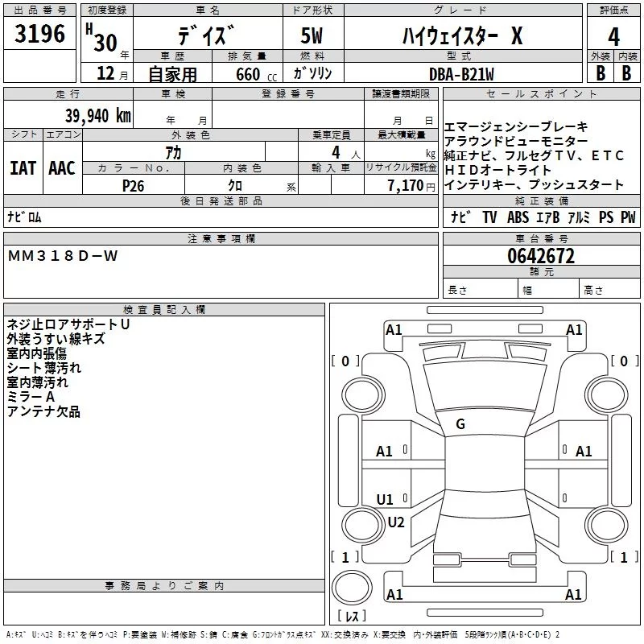The width and height of the screenshot is (644, 644).
Task: Select the vehicle history value 自家用
Action: tap(172, 74)
